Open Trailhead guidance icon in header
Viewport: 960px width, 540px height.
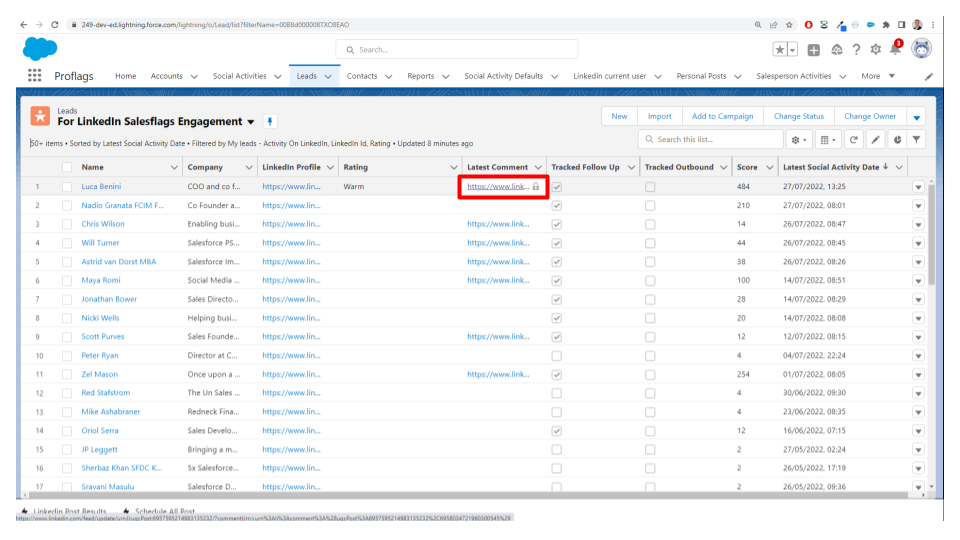836,50
